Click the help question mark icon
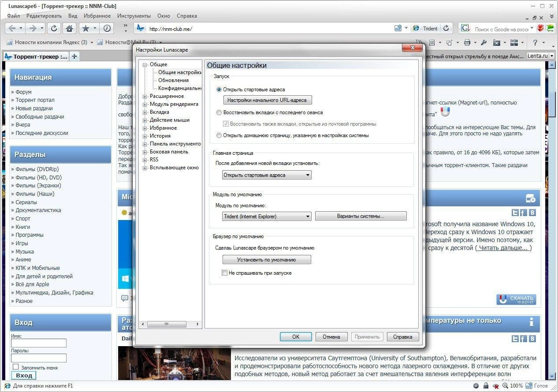The height and width of the screenshot is (392, 558). [536, 43]
